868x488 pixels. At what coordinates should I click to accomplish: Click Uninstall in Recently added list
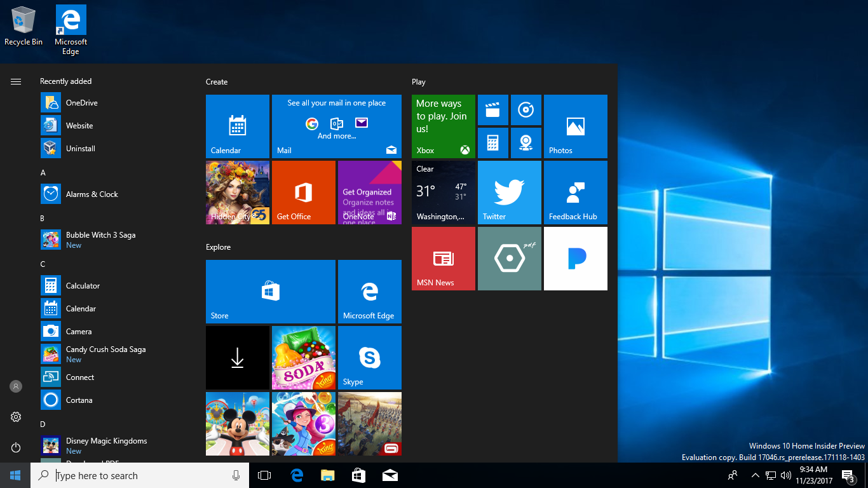(x=114, y=149)
